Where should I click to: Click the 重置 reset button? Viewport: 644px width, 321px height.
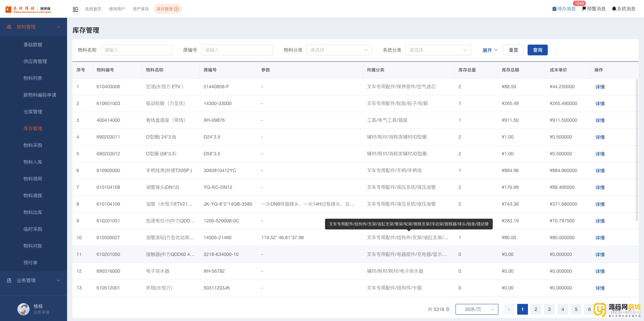[x=513, y=50]
